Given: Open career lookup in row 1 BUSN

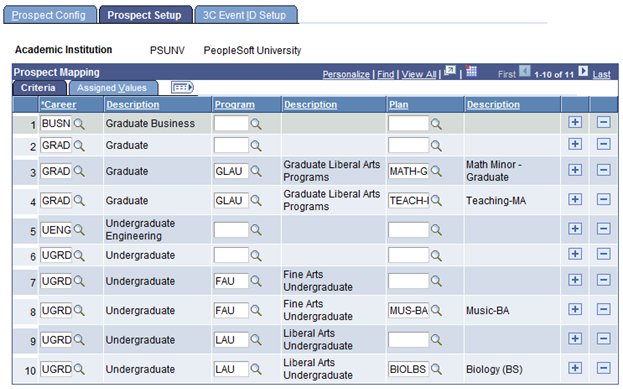Looking at the screenshot, I should point(79,124).
